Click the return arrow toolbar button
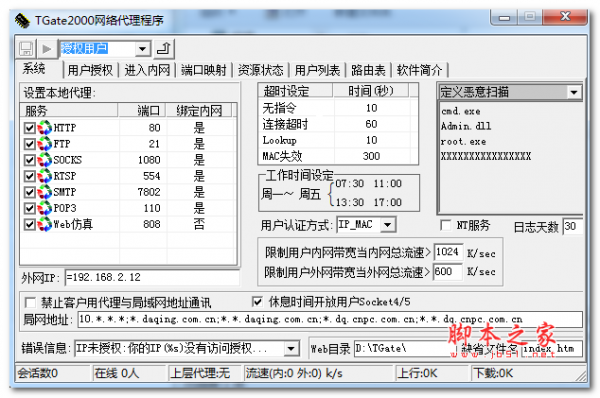This screenshot has width=600, height=398. [x=164, y=49]
